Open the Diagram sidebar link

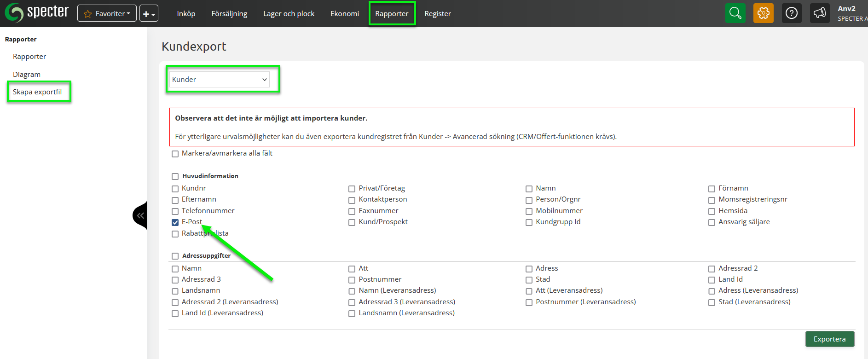click(x=27, y=74)
